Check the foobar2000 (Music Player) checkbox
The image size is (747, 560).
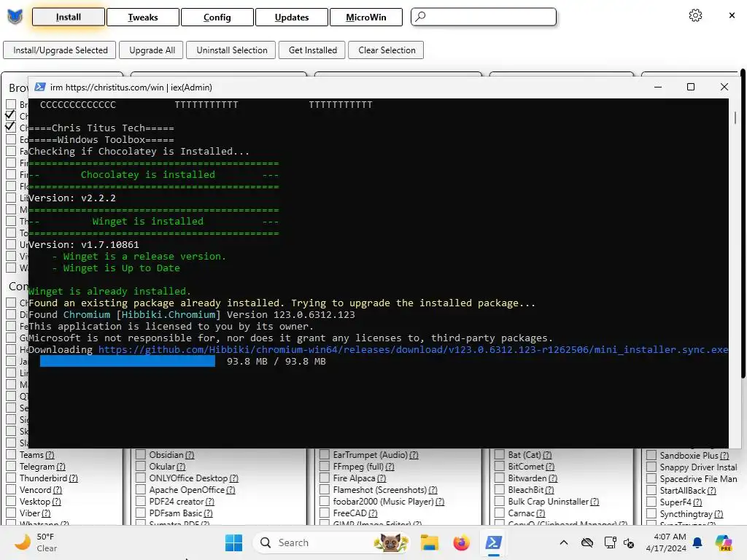coord(325,502)
